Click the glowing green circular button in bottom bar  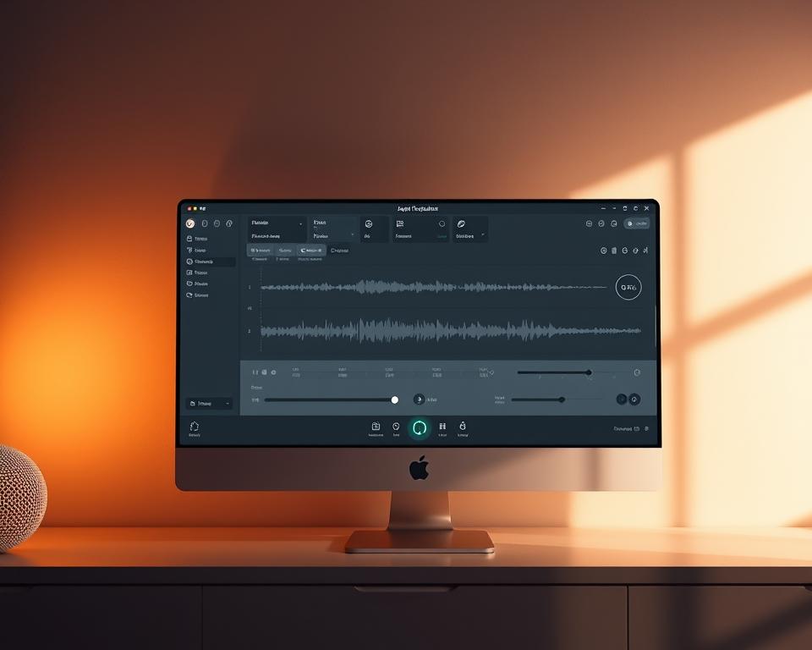click(x=420, y=428)
